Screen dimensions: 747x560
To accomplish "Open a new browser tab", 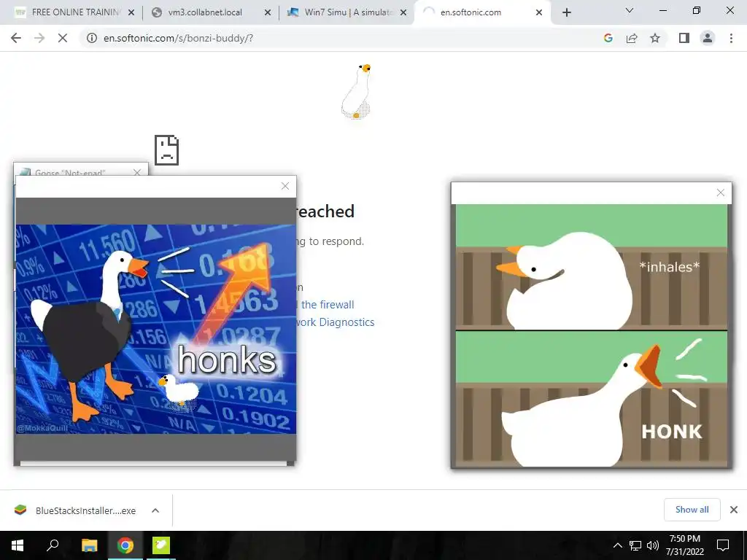I will pos(566,12).
